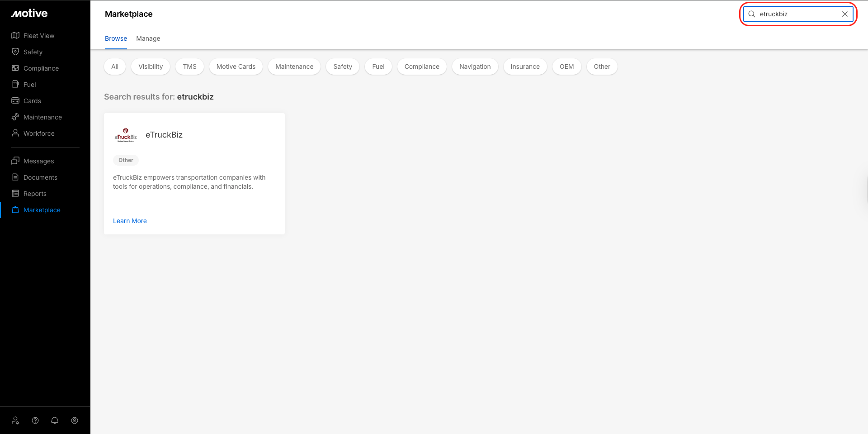Filter by Visibility category
868x434 pixels.
coord(151,67)
